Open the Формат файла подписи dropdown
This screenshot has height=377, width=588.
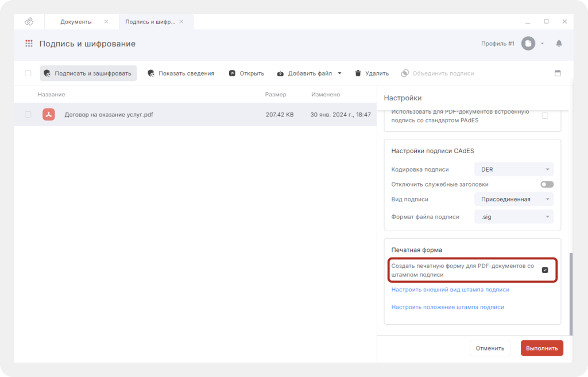click(513, 217)
